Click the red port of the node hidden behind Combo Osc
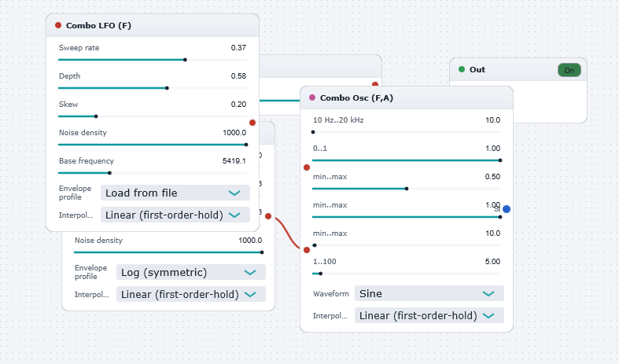Image resolution: width=619 pixels, height=364 pixels. click(375, 84)
